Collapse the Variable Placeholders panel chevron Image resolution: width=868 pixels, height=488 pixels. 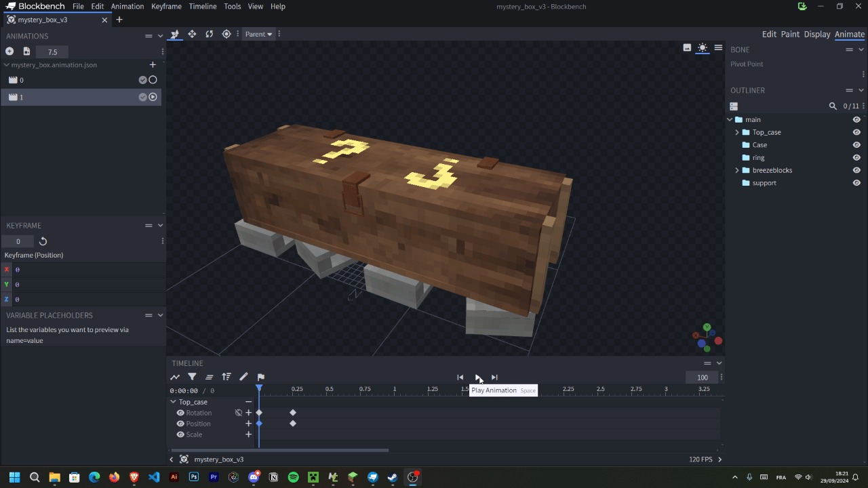[161, 315]
